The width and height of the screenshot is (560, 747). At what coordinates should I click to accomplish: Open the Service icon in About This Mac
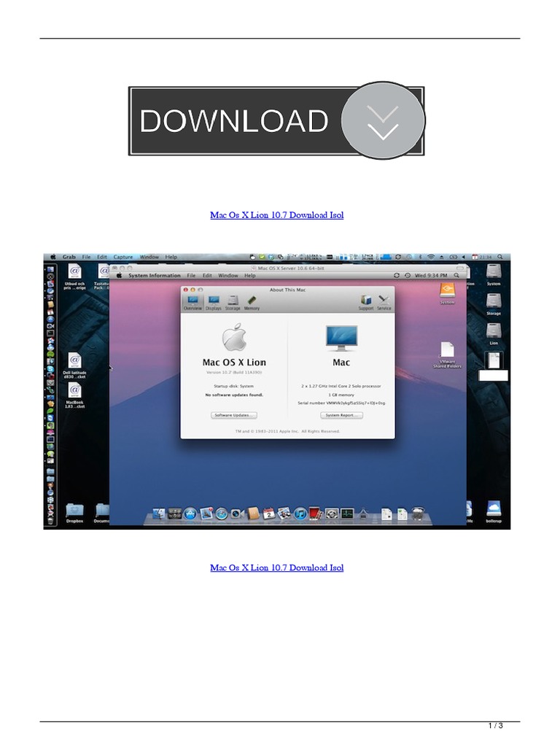click(x=384, y=303)
